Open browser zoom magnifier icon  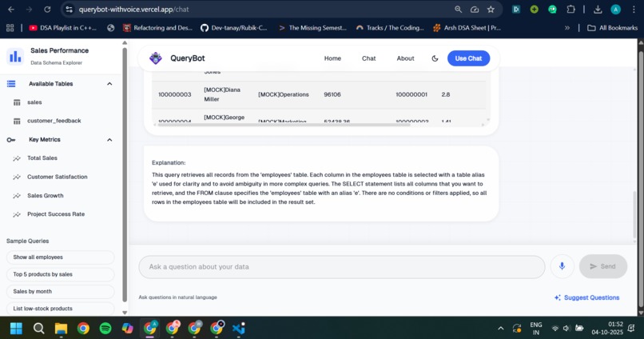point(458,10)
